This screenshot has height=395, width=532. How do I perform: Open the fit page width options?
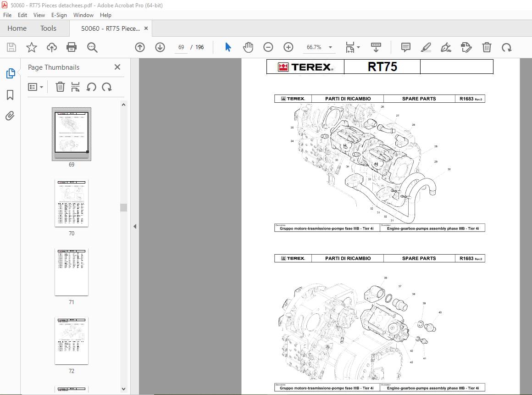(353, 47)
